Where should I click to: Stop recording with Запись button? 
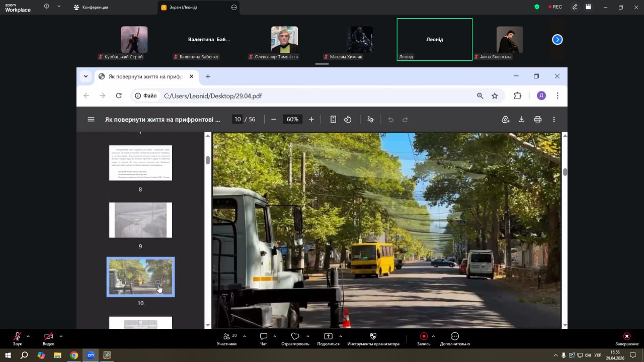(424, 339)
